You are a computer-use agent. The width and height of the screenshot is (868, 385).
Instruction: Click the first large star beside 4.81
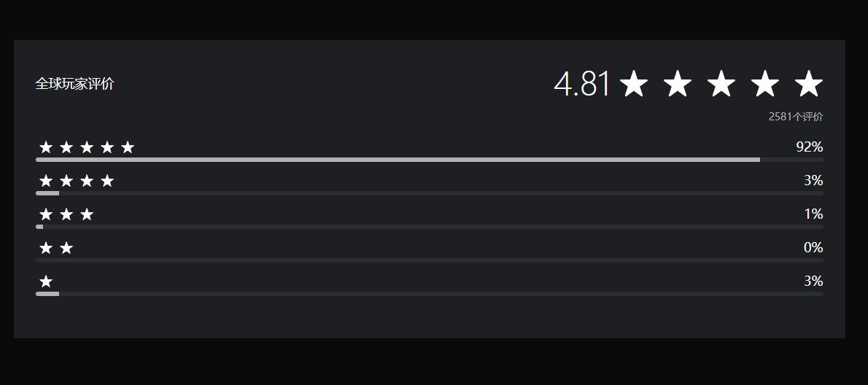pos(634,84)
